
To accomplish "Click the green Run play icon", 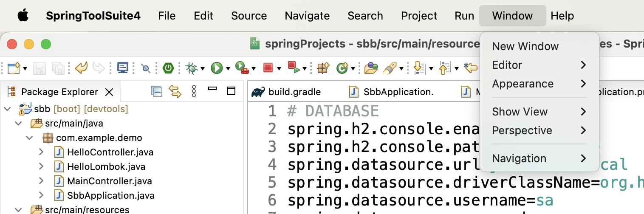I will point(217,68).
